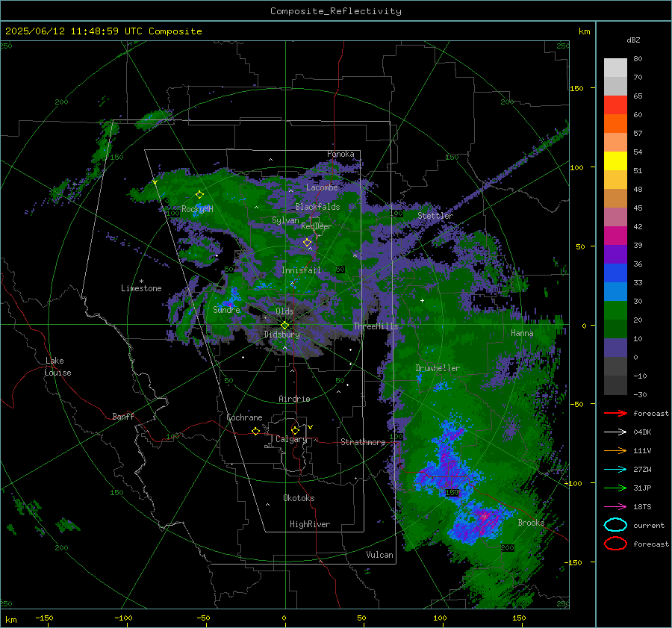Click the Lake Louise label

57,367
